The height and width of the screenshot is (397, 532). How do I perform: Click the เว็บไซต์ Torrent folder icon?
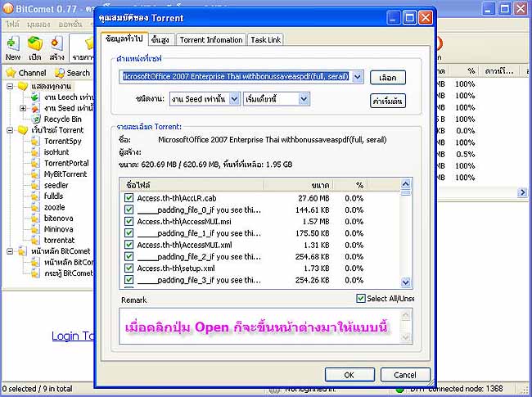[x=23, y=130]
